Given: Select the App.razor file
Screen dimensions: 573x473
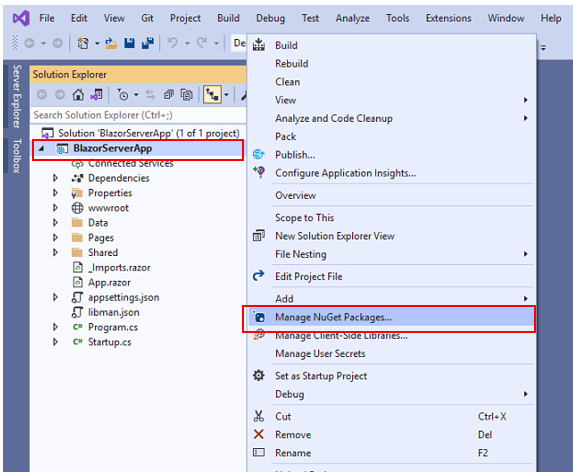Looking at the screenshot, I should tap(109, 283).
